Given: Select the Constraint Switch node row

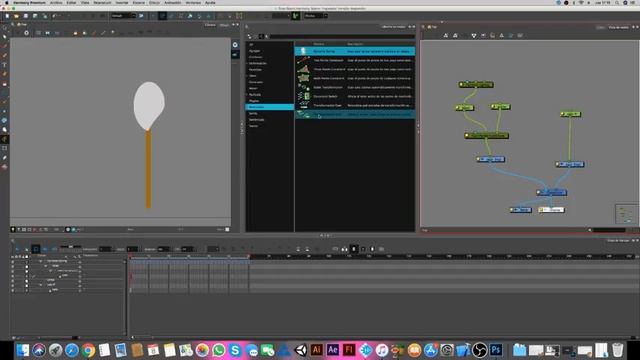Looking at the screenshot, I should click(x=355, y=96).
